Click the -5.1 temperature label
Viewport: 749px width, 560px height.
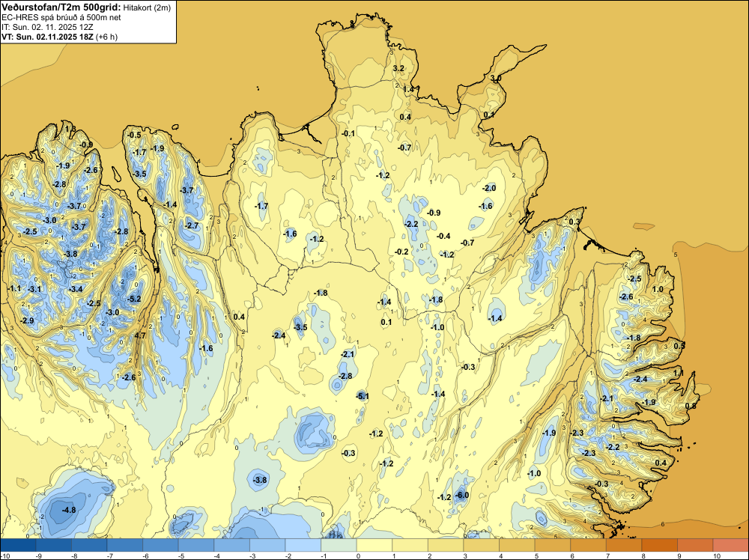point(363,396)
